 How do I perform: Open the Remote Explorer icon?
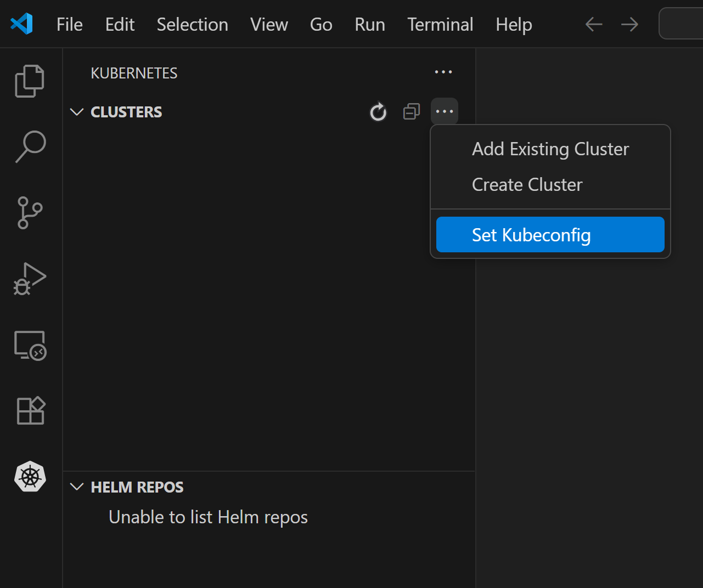pyautogui.click(x=30, y=345)
